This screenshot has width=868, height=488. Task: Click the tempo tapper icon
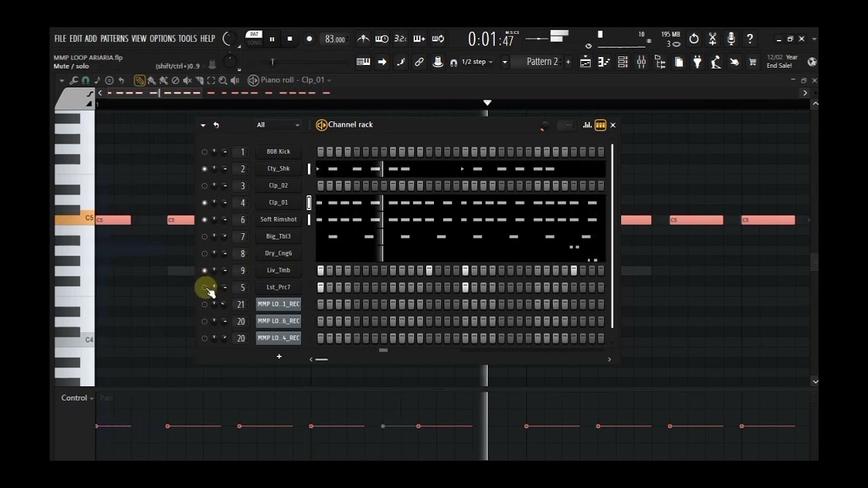[x=734, y=62]
